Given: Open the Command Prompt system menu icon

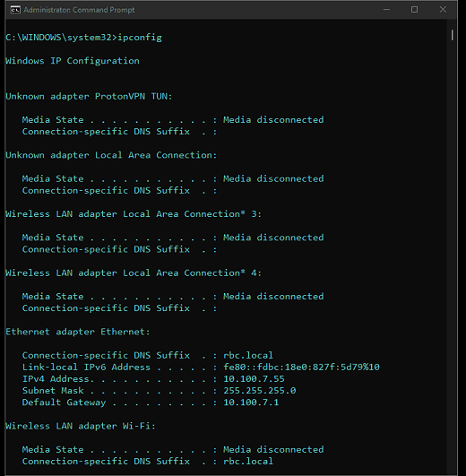Looking at the screenshot, I should [15, 10].
